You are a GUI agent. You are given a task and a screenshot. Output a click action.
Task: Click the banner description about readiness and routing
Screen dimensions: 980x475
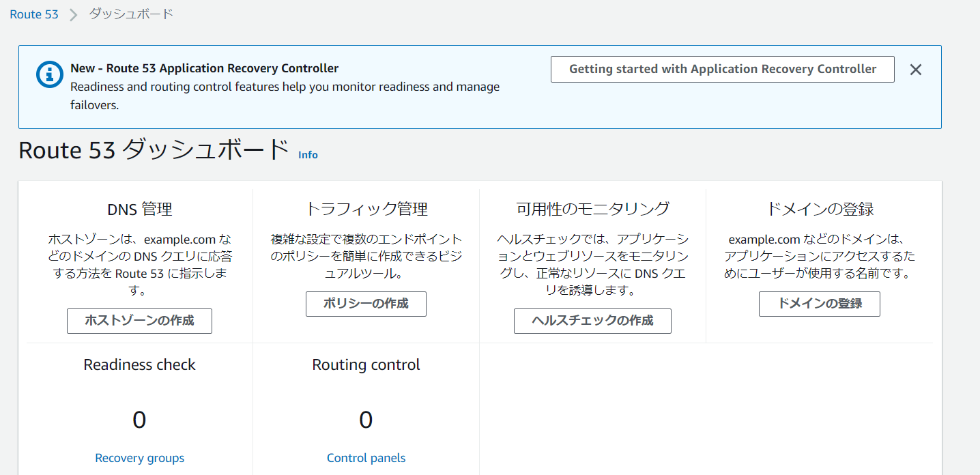(285, 96)
